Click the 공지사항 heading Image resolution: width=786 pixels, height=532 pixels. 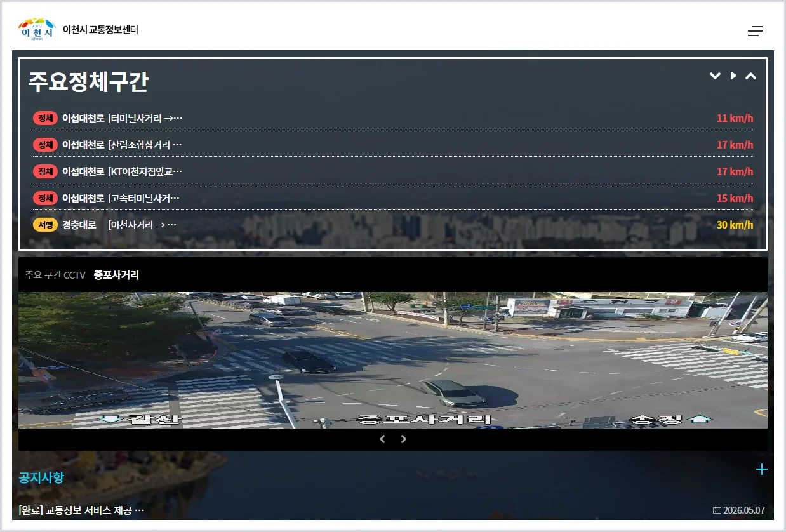41,477
